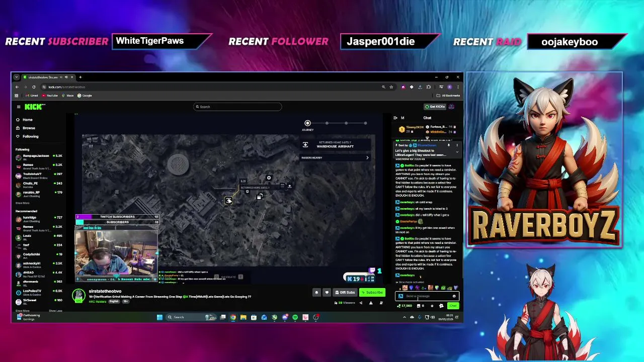This screenshot has width=644, height=362.
Task: Open Chuls_PE followed channel
Action: pyautogui.click(x=39, y=184)
